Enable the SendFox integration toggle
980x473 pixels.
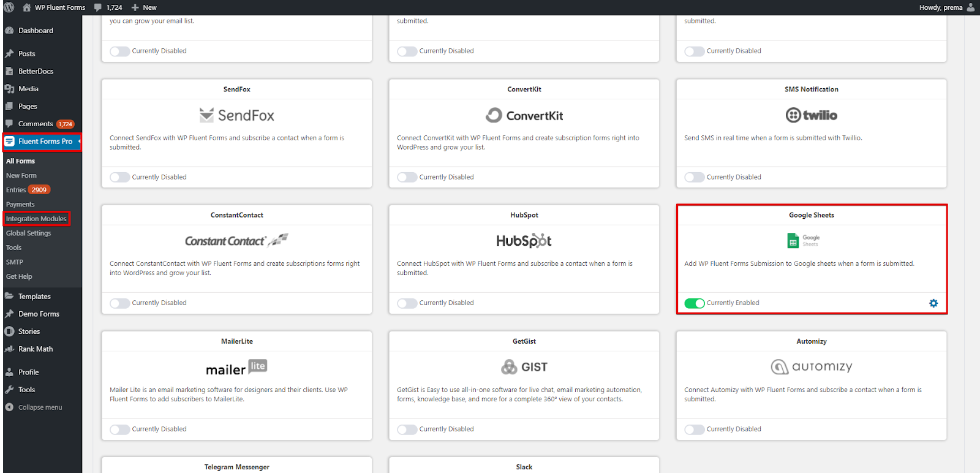click(x=119, y=177)
